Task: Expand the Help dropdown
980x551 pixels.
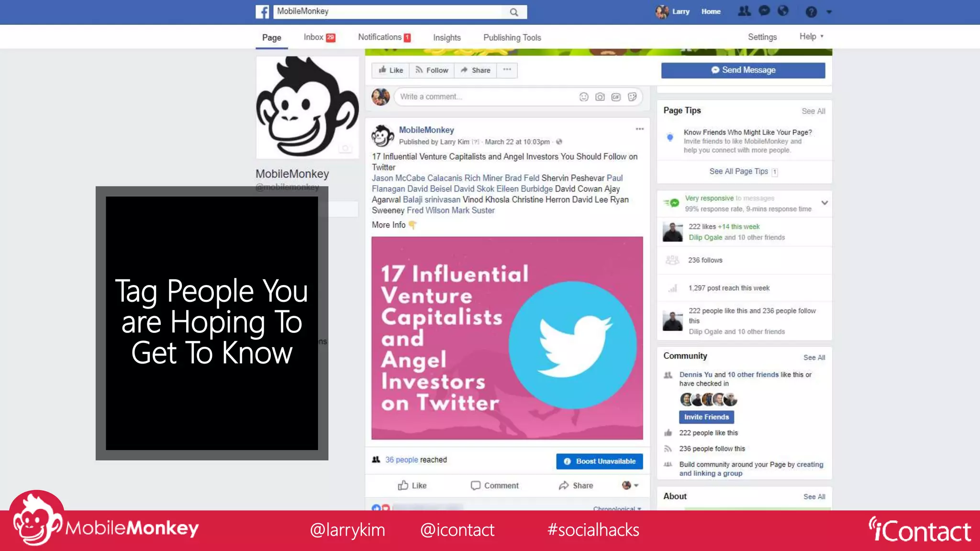Action: tap(812, 36)
